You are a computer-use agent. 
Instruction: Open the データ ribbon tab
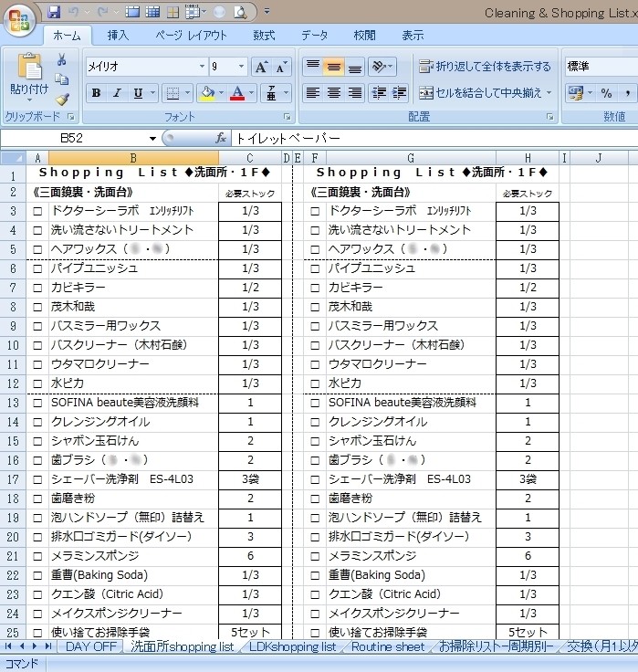click(315, 35)
